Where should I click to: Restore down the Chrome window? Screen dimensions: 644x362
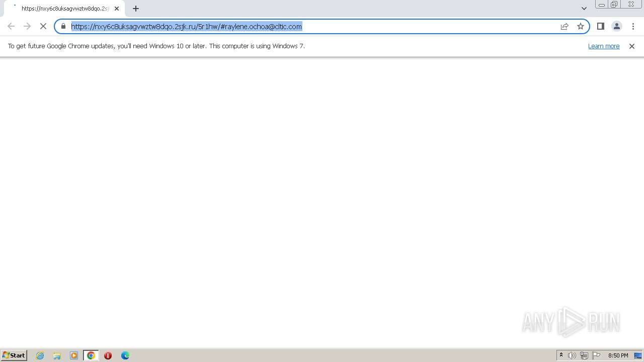point(614,5)
